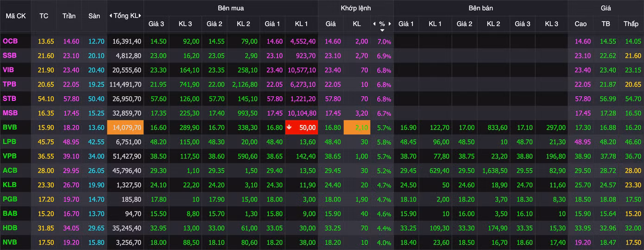This screenshot has height=250, width=644.
Task: Open the HDB ticker symbol
Action: (x=10, y=228)
